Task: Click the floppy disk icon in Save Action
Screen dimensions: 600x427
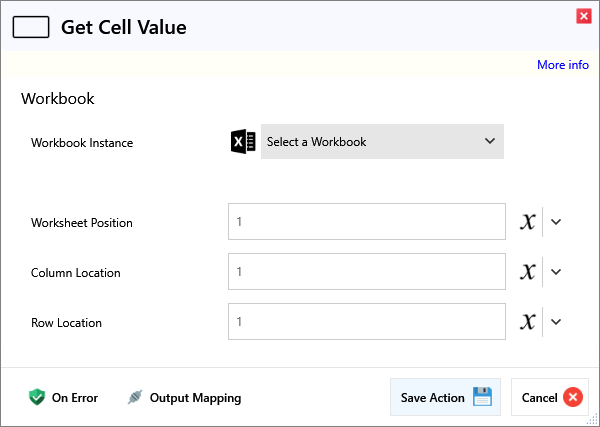Action: (483, 397)
